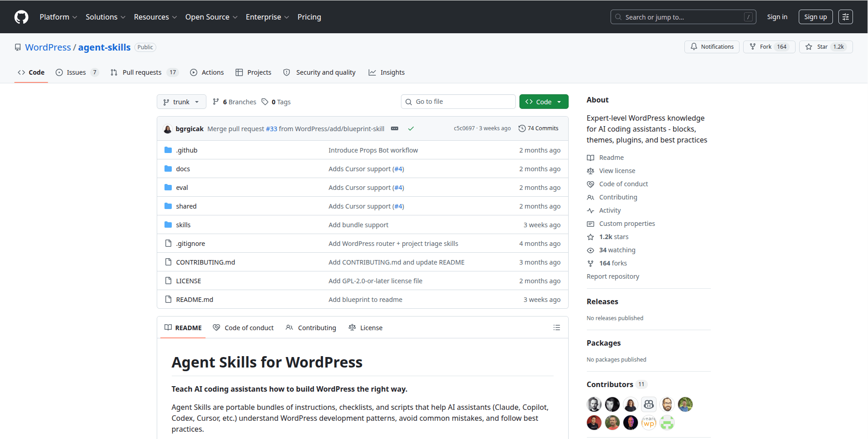Open the repository book icon near WordPress

coord(17,47)
